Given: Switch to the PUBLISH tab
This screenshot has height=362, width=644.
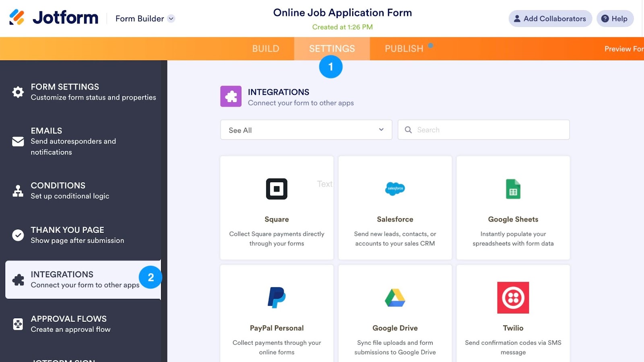Looking at the screenshot, I should click(x=404, y=49).
